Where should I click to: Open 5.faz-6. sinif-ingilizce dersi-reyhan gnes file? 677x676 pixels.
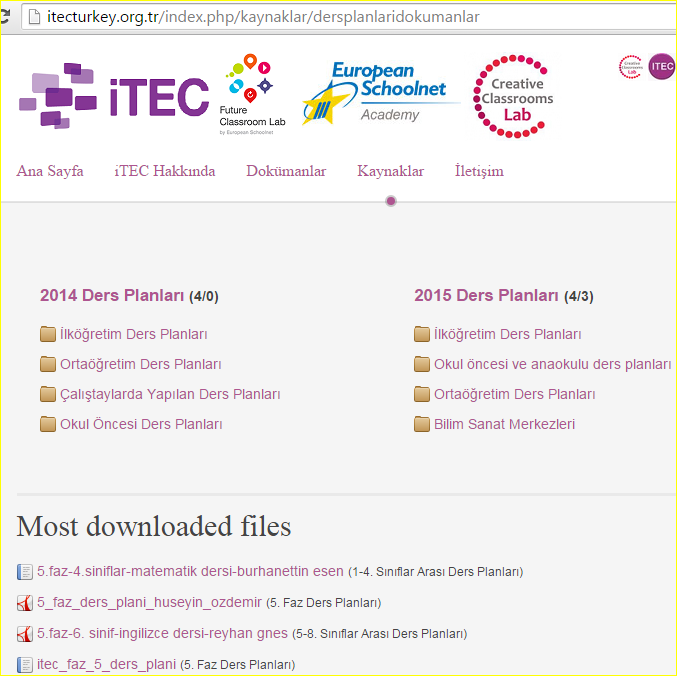point(162,634)
